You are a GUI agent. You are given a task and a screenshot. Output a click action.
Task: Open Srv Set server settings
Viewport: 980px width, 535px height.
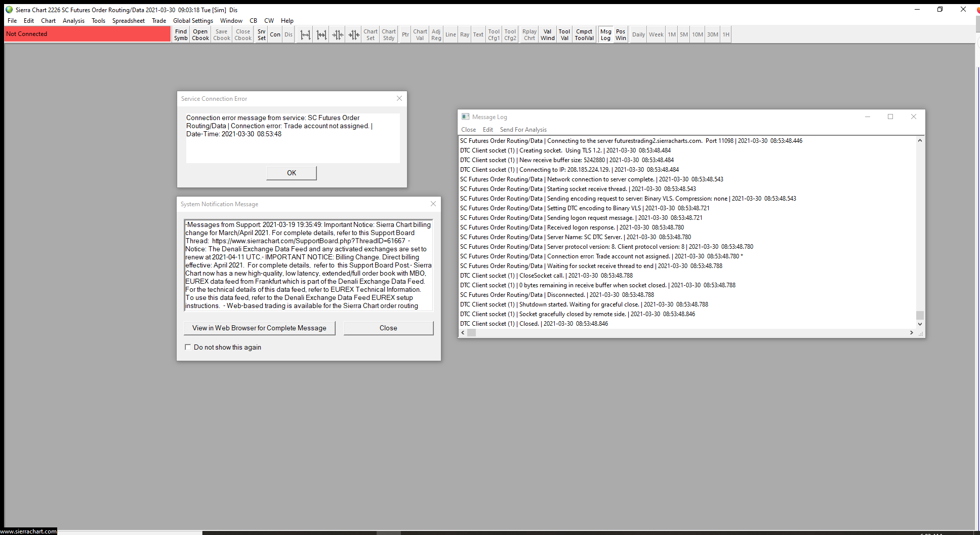(x=261, y=34)
